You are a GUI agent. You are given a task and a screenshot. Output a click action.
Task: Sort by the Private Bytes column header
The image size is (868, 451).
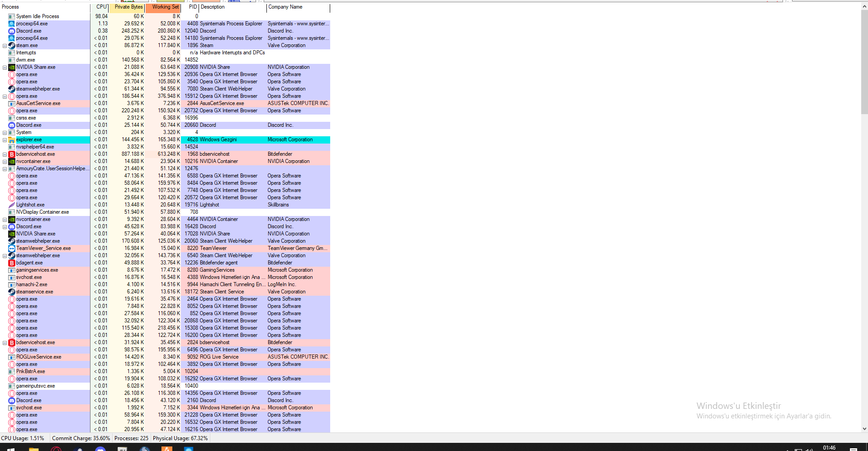pos(127,7)
